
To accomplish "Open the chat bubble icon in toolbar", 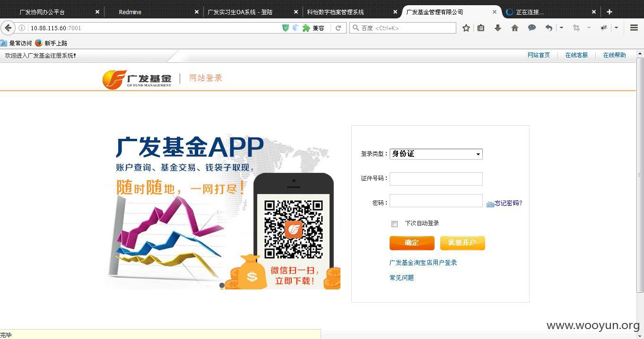I will [532, 28].
